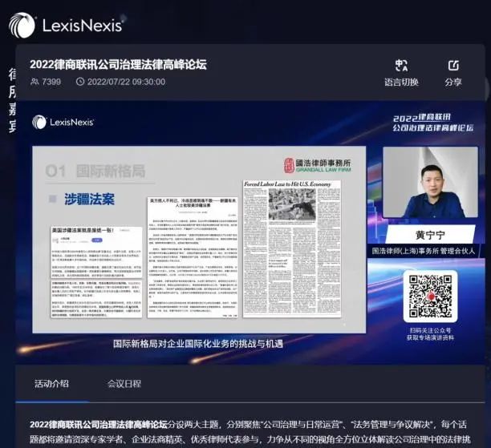Click the speaker webcam video of 黄宁宁
The image size is (491, 448).
[430, 183]
